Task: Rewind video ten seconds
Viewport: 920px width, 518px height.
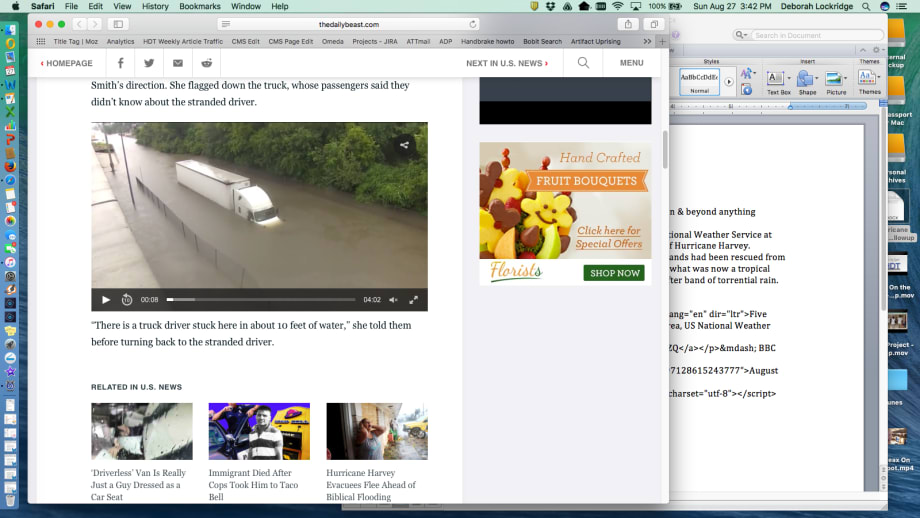Action: tap(127, 300)
